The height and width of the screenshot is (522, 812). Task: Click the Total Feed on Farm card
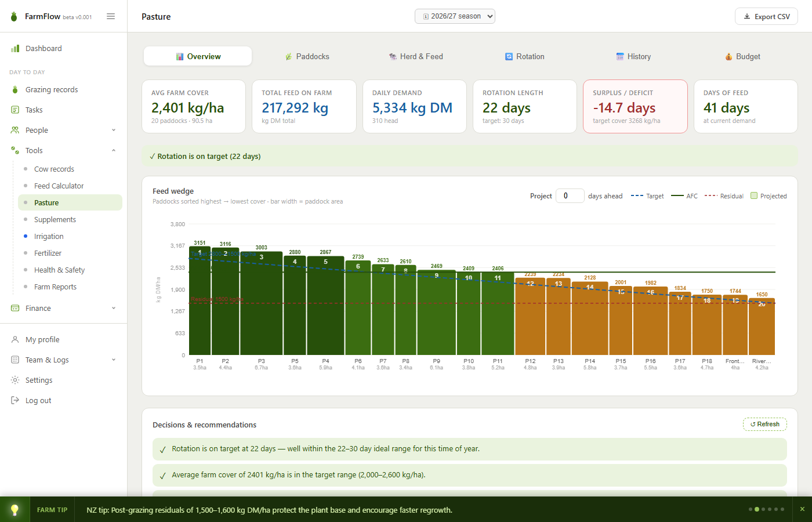tap(304, 107)
